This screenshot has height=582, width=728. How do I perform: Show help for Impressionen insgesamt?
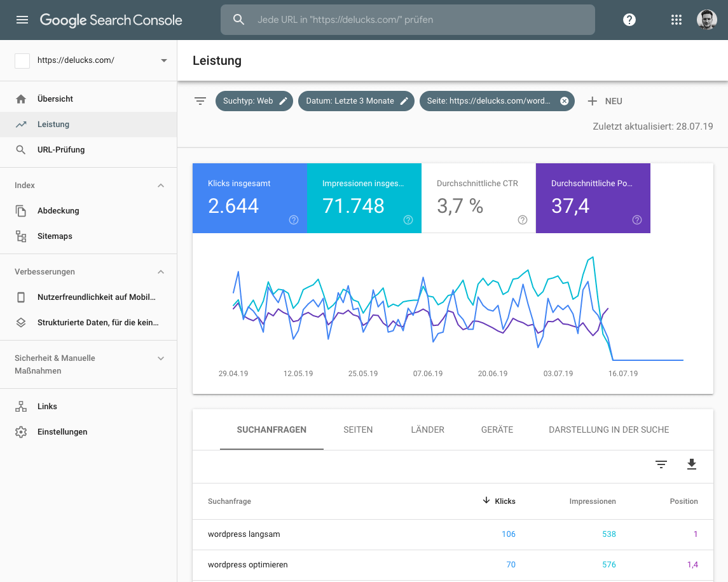click(x=408, y=220)
